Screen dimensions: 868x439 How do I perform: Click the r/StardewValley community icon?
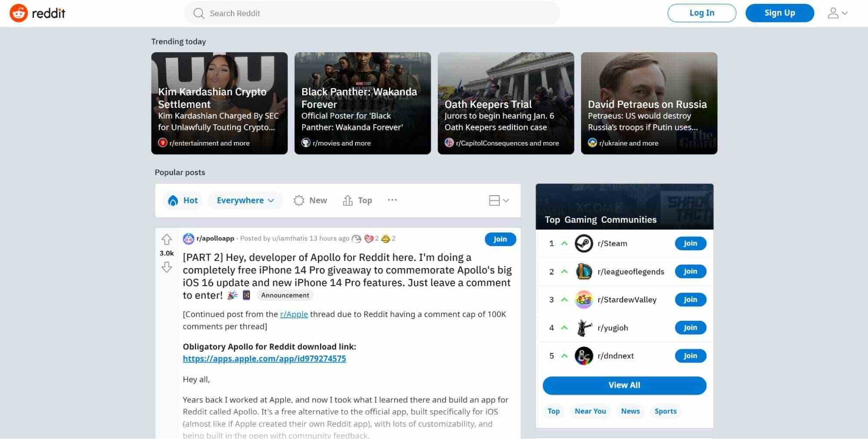(x=584, y=300)
